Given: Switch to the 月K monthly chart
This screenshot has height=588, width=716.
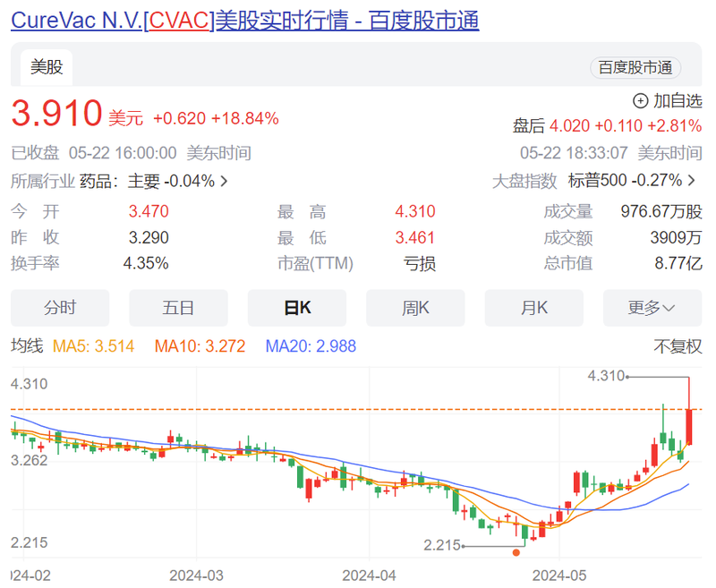Looking at the screenshot, I should click(x=533, y=308).
